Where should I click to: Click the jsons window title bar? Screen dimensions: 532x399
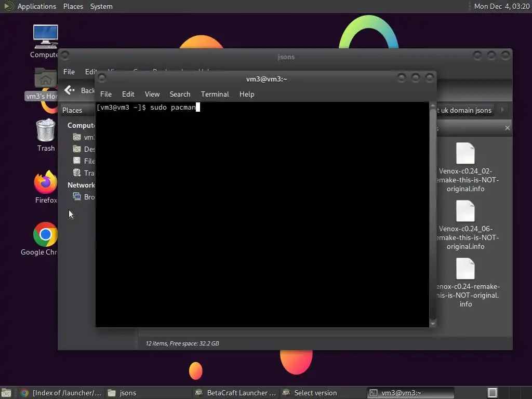click(286, 57)
